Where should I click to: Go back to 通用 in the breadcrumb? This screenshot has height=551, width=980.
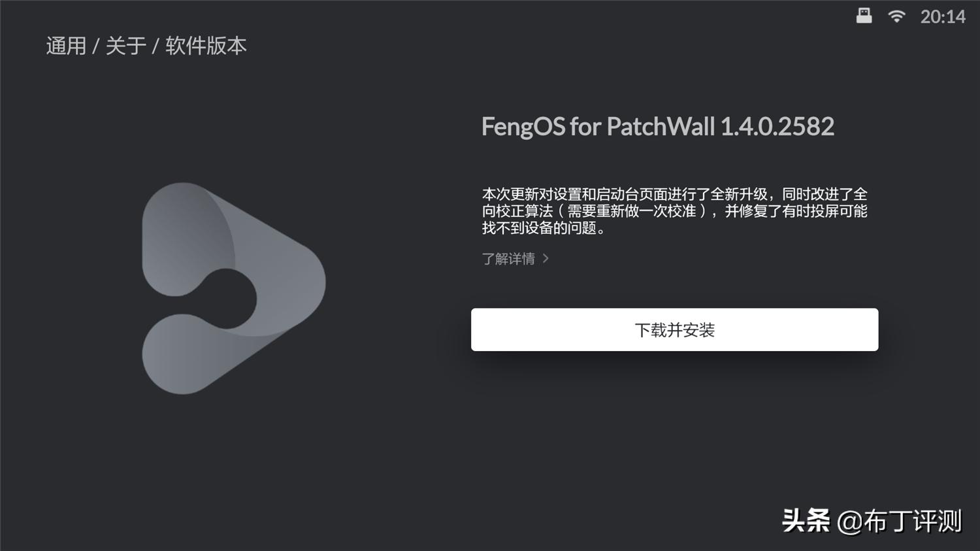coord(66,46)
